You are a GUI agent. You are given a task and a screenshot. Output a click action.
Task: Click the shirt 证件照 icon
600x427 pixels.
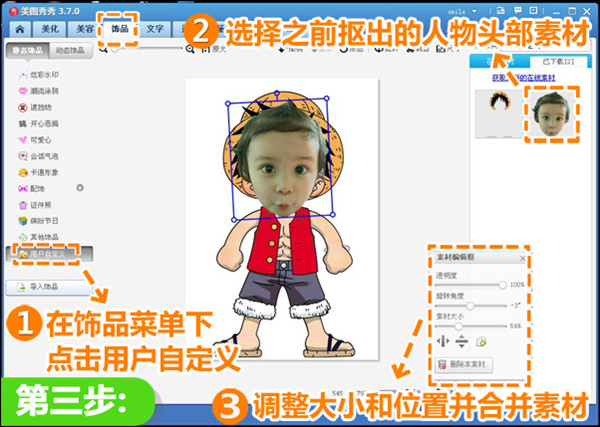click(x=23, y=205)
